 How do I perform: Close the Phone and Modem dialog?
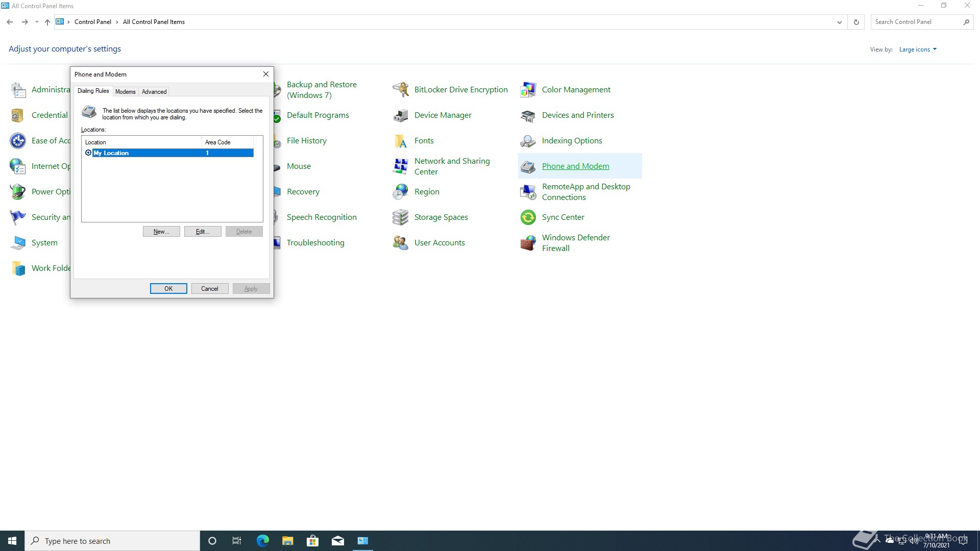point(265,74)
